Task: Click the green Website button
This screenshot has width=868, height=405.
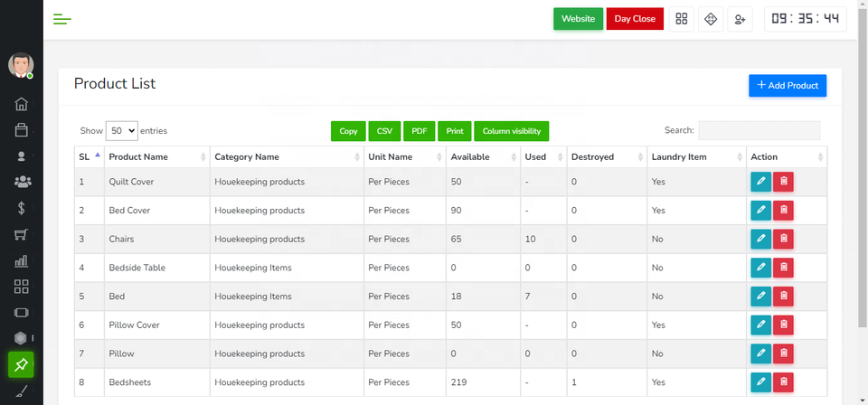Action: (x=578, y=19)
